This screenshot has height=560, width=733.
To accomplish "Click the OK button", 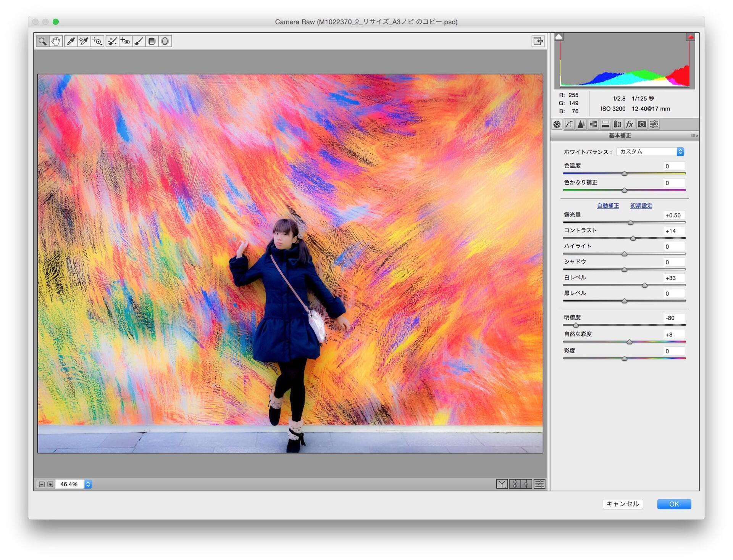I will [674, 504].
